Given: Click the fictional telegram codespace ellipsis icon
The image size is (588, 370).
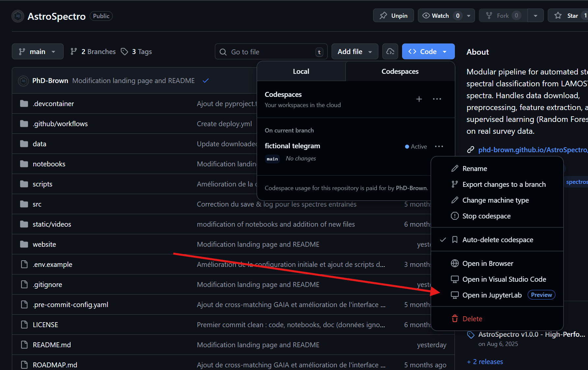Looking at the screenshot, I should point(439,147).
